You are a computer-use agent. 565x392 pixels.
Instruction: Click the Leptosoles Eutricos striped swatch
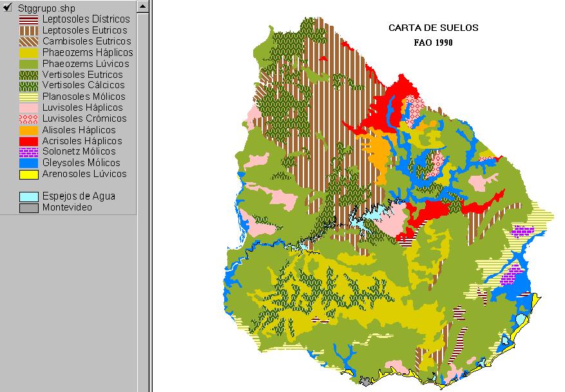(29, 30)
